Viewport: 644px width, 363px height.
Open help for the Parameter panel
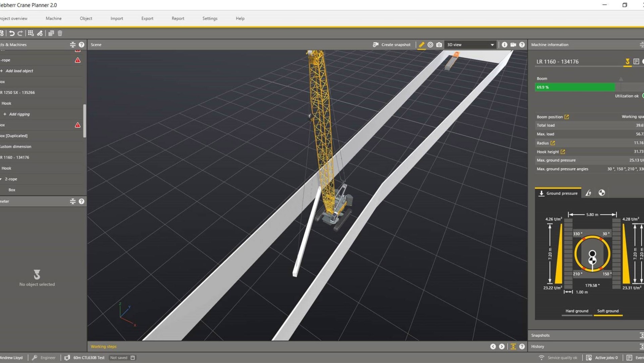coord(82,201)
